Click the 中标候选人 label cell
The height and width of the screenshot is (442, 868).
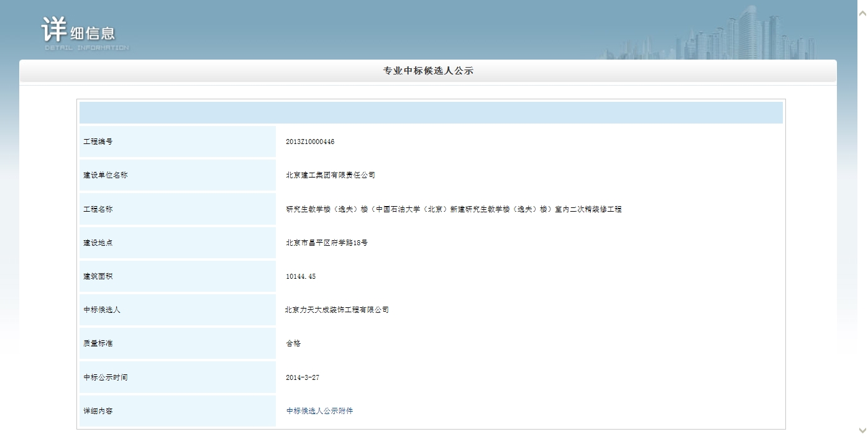pyautogui.click(x=177, y=310)
